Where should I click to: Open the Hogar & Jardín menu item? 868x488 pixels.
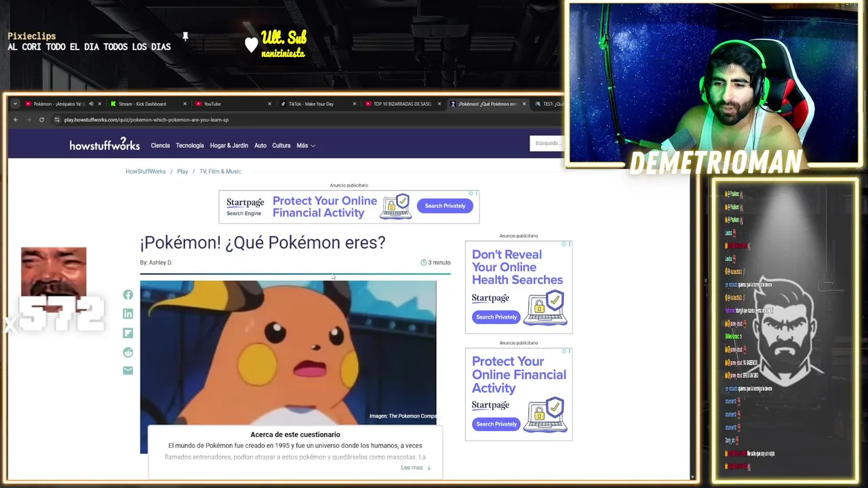click(x=229, y=146)
